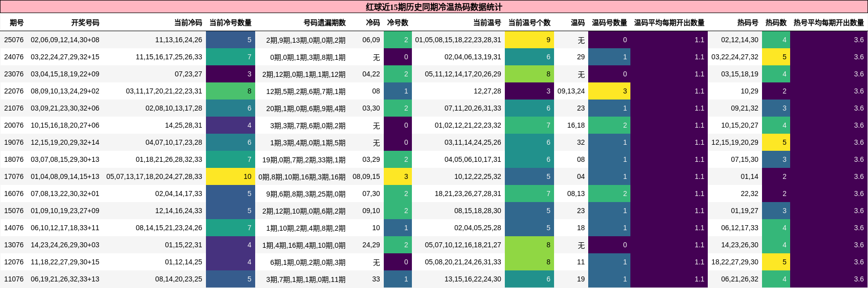Viewport: 868px width, 288px height.
Task: Click the 当前温号个数 column header
Action: tap(529, 23)
